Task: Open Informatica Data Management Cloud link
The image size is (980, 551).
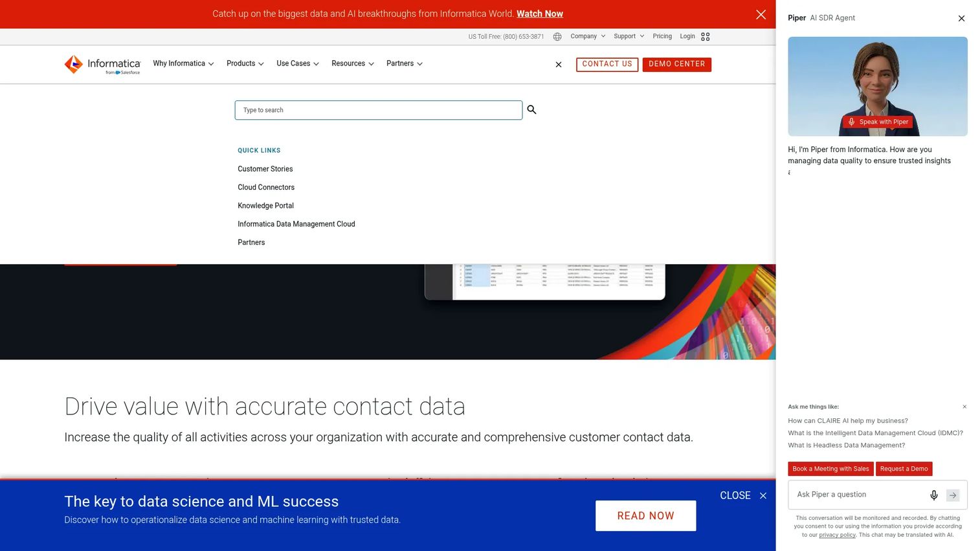Action: 296,224
